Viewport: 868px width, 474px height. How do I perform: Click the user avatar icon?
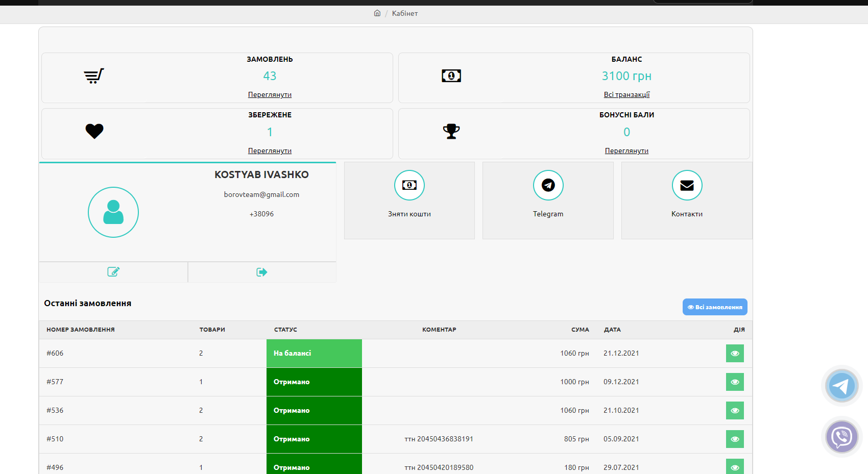point(113,212)
